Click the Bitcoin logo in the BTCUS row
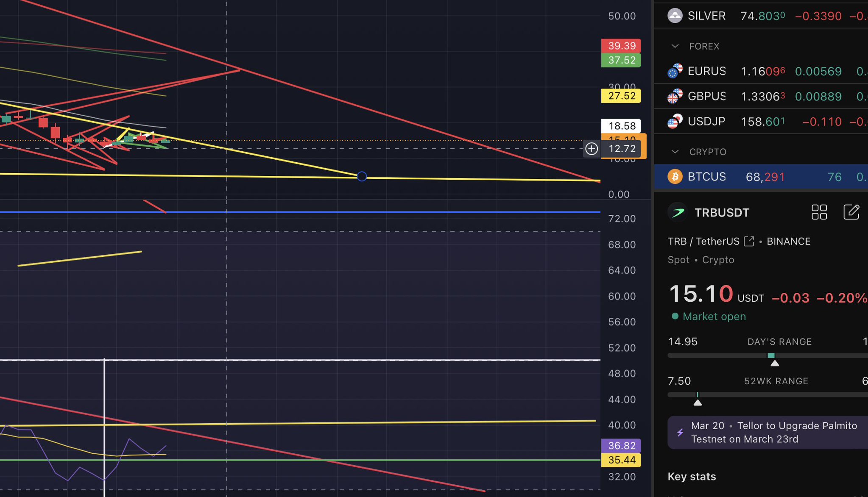The height and width of the screenshot is (497, 868). (675, 177)
